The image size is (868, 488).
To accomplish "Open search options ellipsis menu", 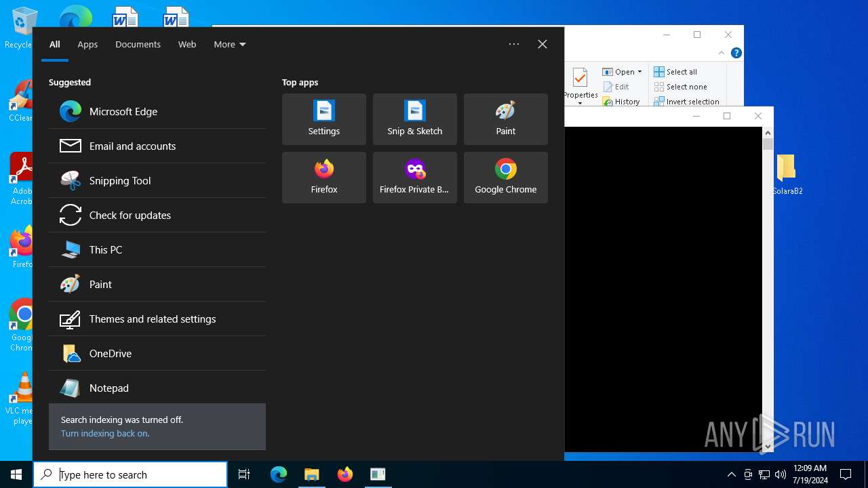I will (x=514, y=44).
